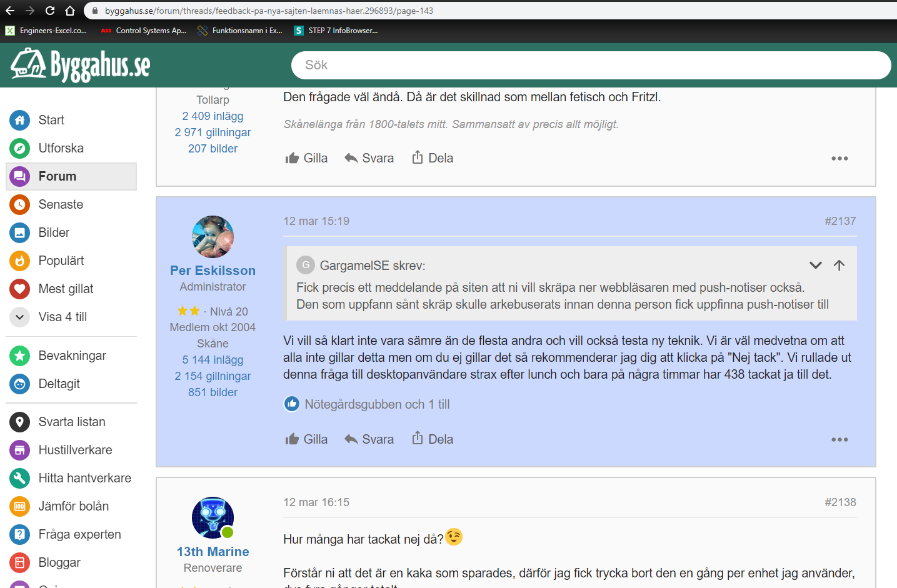Click timestamp 12 mar 16:15
Screen dimensions: 897x588
point(316,502)
